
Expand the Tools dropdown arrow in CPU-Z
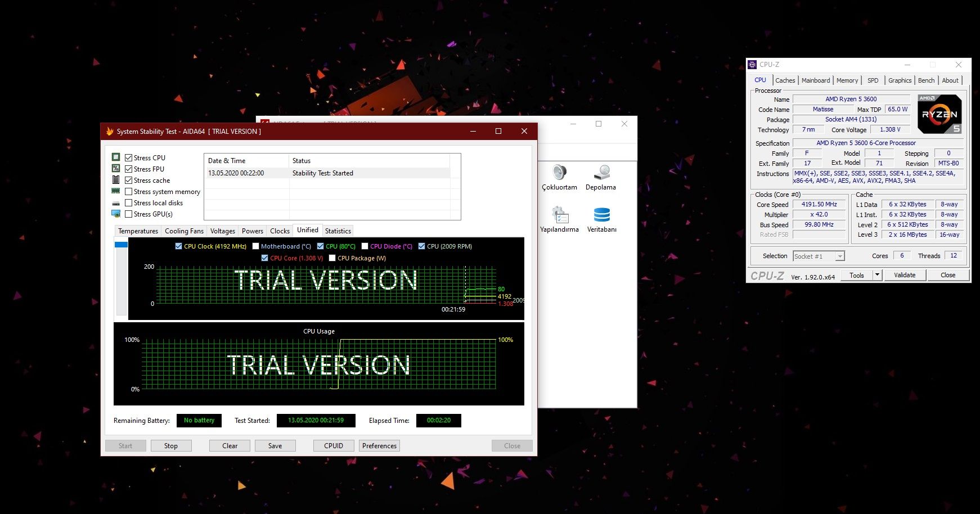[x=877, y=276]
